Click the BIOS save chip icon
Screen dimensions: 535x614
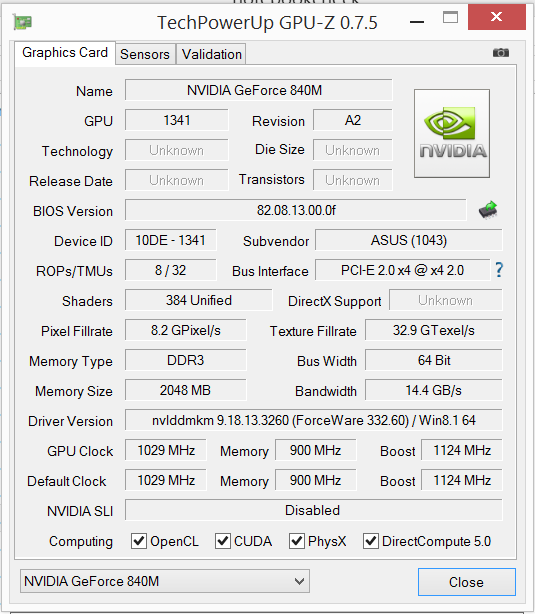(x=488, y=210)
